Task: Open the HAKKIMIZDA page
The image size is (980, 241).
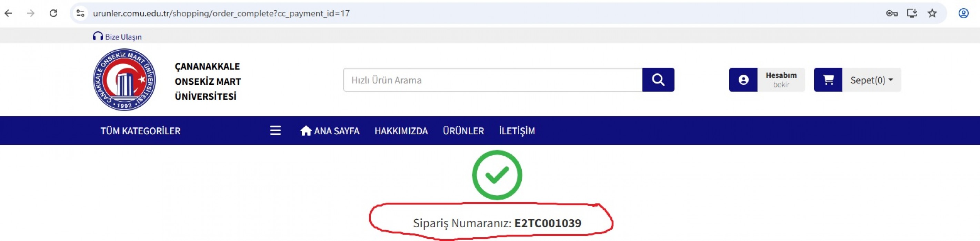Action: [401, 131]
